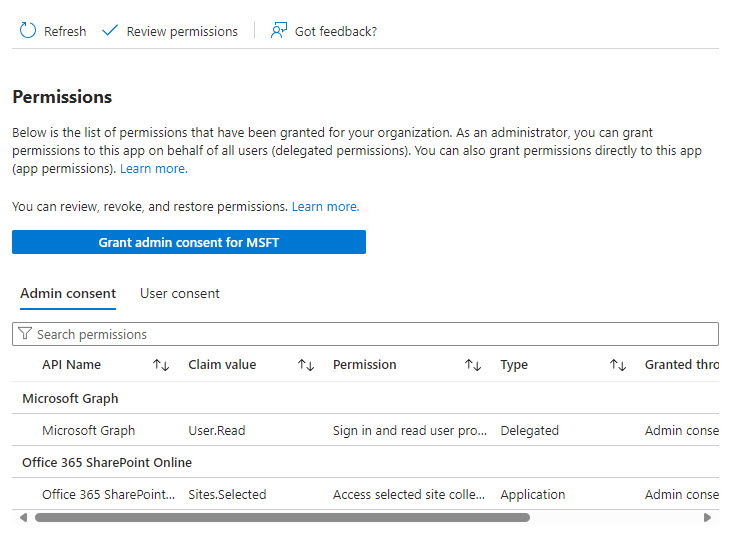Click Access selected site collections permission
Viewport: 730px width, 536px height.
coord(409,494)
